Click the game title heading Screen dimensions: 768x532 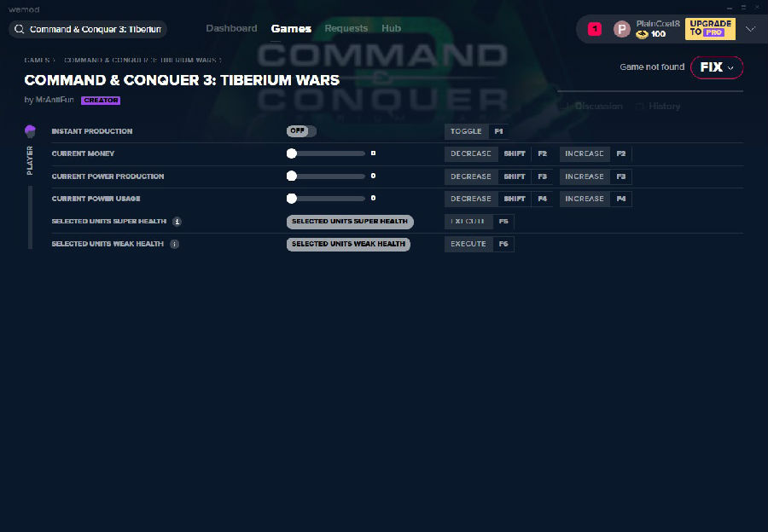pos(182,80)
